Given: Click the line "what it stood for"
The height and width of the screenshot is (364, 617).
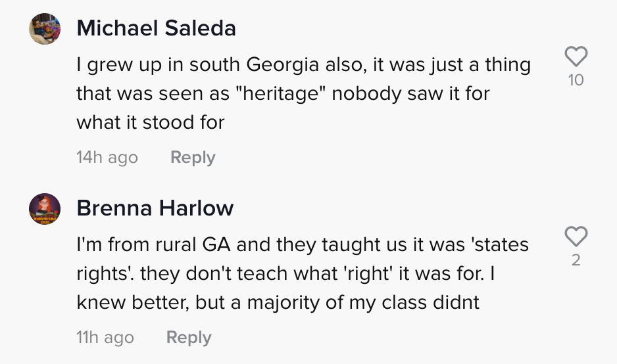Looking at the screenshot, I should pyautogui.click(x=151, y=122).
